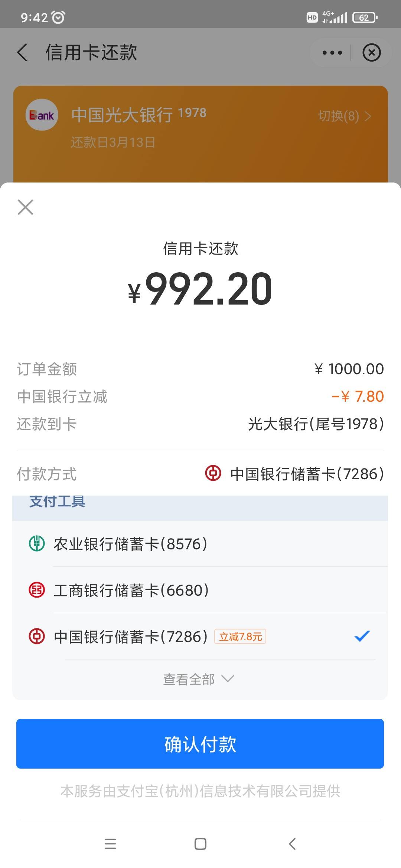
Task: Tap the 支付工具 section header
Action: [x=57, y=502]
